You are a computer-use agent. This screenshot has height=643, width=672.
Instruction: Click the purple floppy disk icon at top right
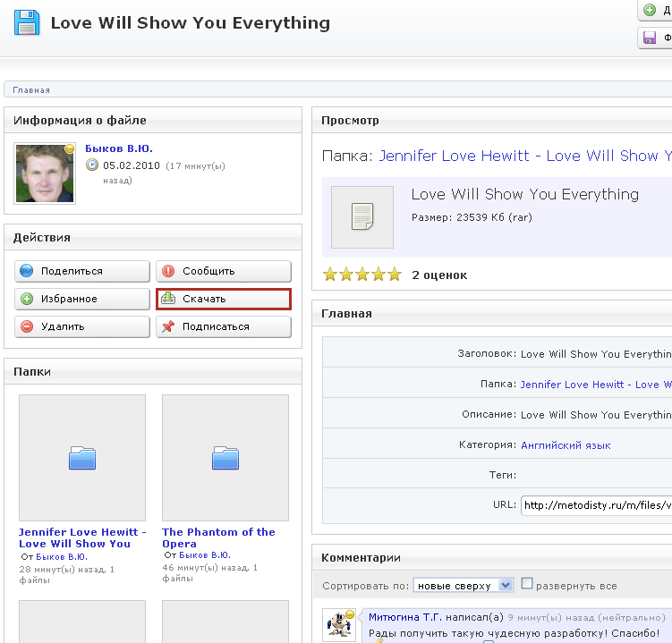tap(650, 38)
